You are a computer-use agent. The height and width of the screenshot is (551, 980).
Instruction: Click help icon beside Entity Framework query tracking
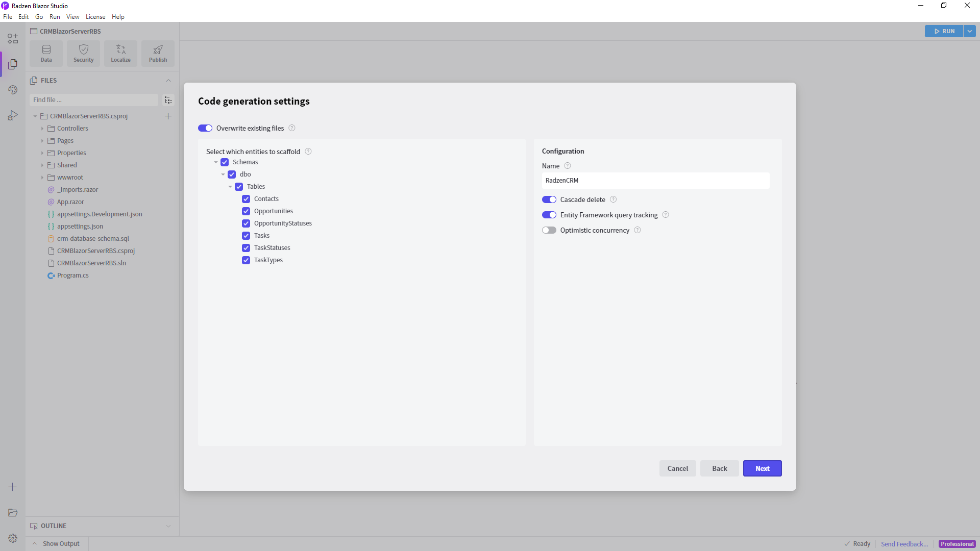click(x=666, y=215)
